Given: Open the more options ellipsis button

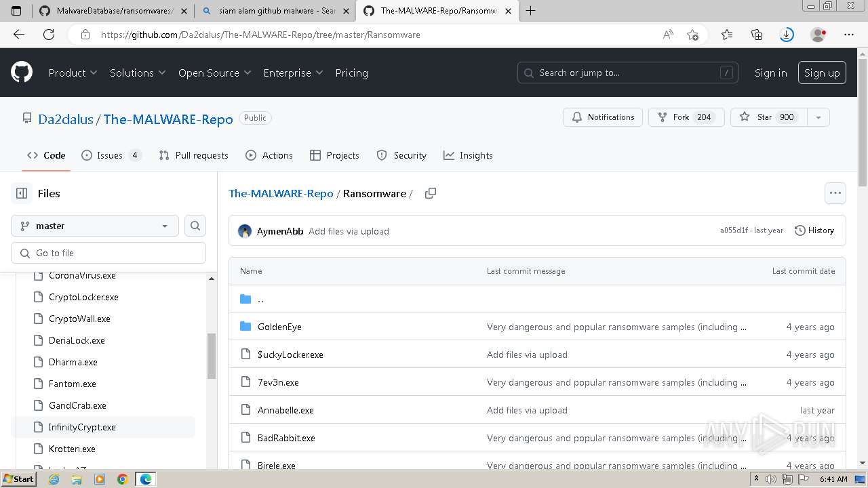Looking at the screenshot, I should click(835, 193).
